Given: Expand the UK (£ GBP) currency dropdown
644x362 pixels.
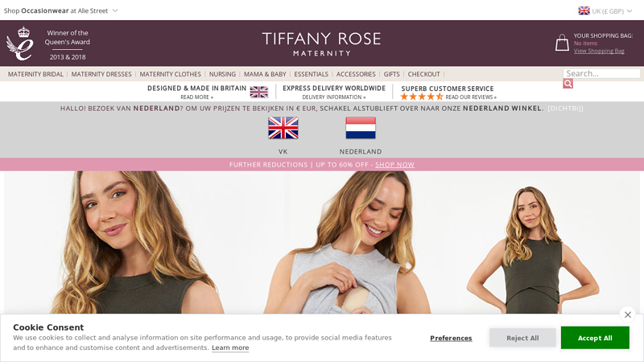Looking at the screenshot, I should pos(605,11).
